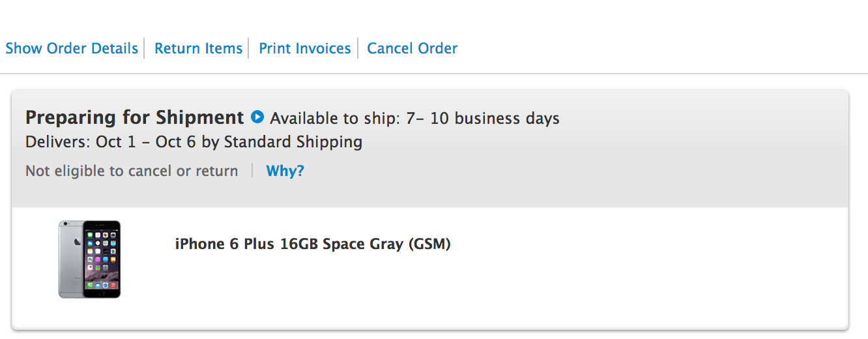Image resolution: width=868 pixels, height=339 pixels.
Task: Click the divider bar left of Why?
Action: point(252,171)
